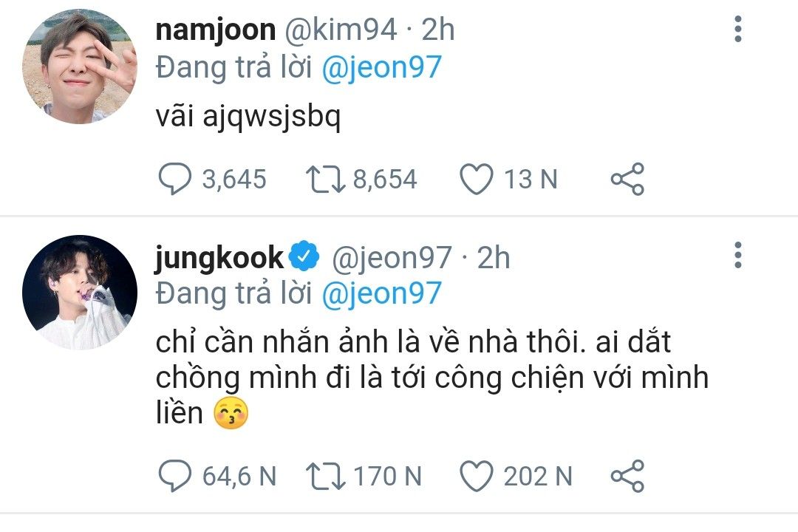The height and width of the screenshot is (532, 798).
Task: Open jungkook's tweet text starting "chỉ cần"
Action: coord(429,378)
